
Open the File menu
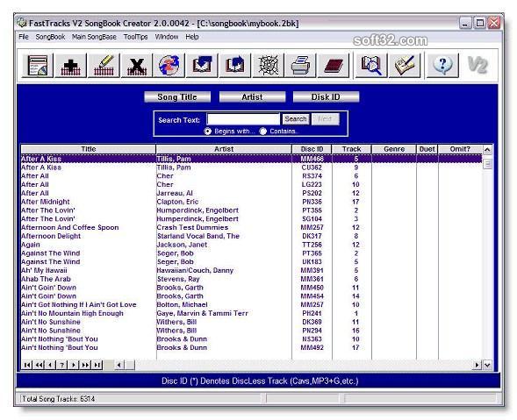24,37
